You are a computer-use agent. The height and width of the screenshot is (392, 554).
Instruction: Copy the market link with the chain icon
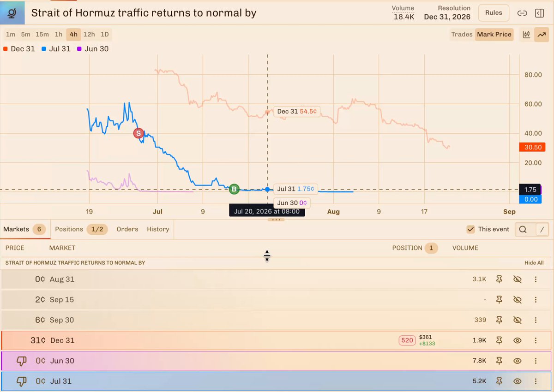pos(522,13)
